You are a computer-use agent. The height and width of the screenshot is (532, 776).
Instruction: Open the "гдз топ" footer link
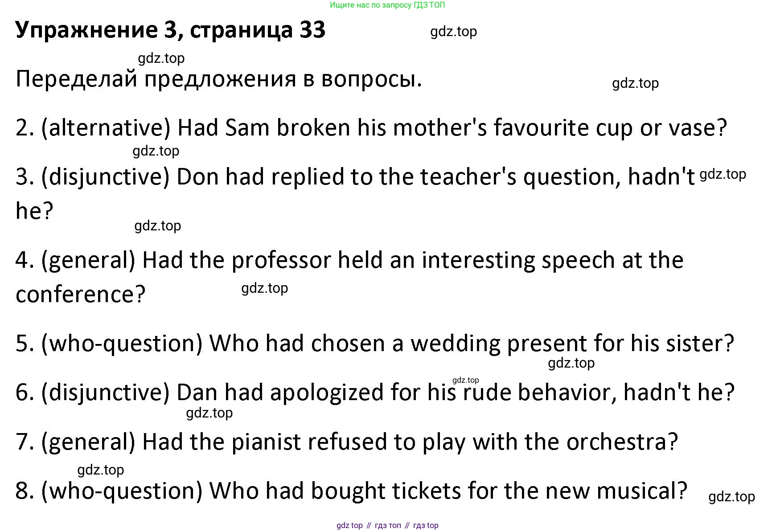tap(388, 526)
